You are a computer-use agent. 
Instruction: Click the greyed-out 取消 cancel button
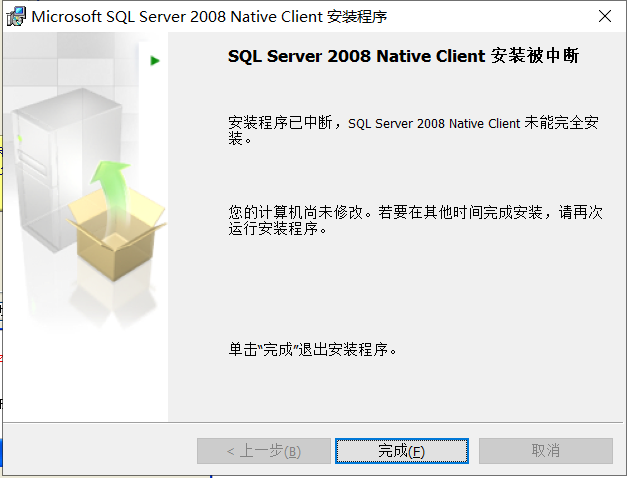pyautogui.click(x=546, y=451)
